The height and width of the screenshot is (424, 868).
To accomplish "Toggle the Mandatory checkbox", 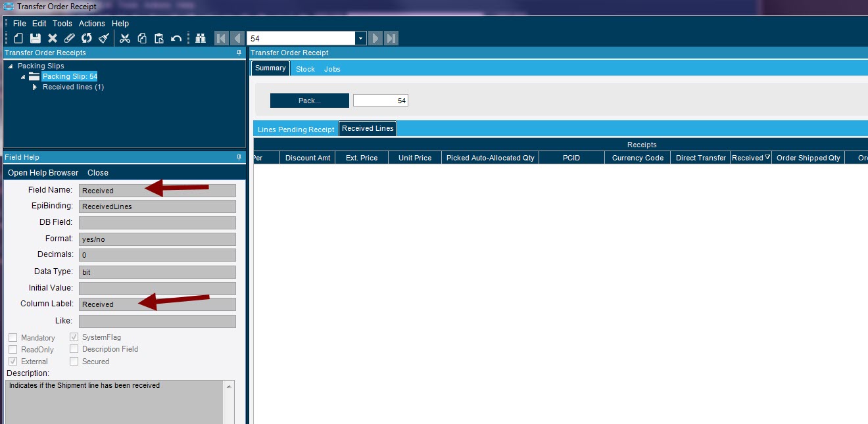I will pos(13,338).
